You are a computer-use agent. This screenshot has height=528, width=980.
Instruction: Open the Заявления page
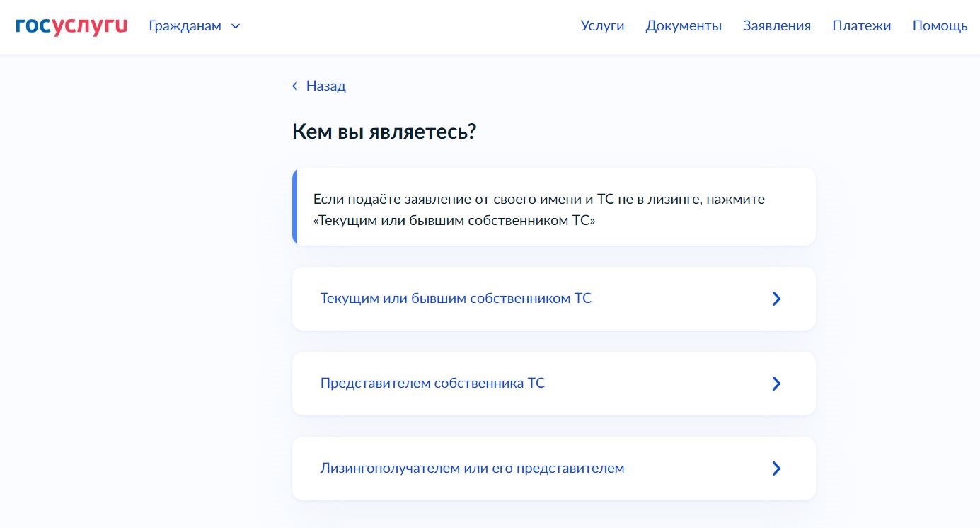(776, 26)
